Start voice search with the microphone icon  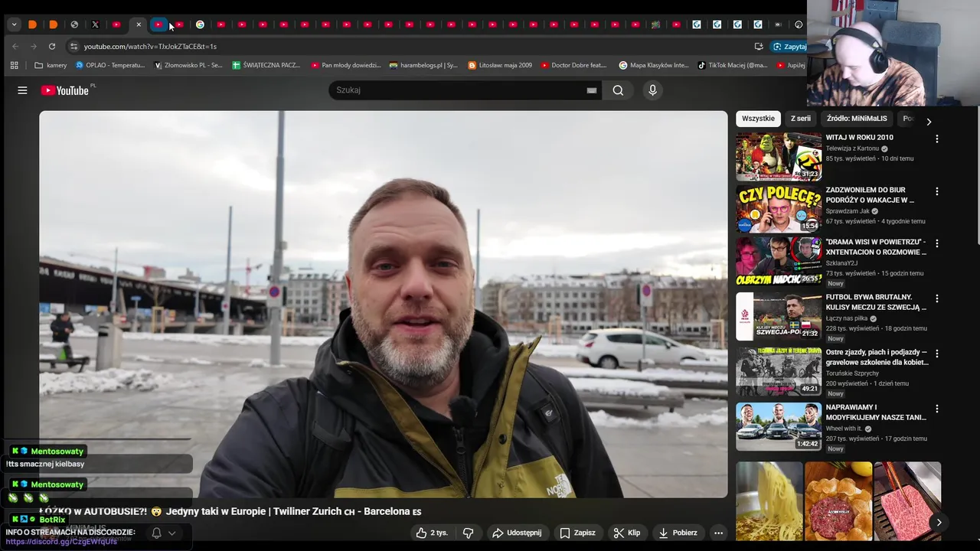(x=652, y=90)
